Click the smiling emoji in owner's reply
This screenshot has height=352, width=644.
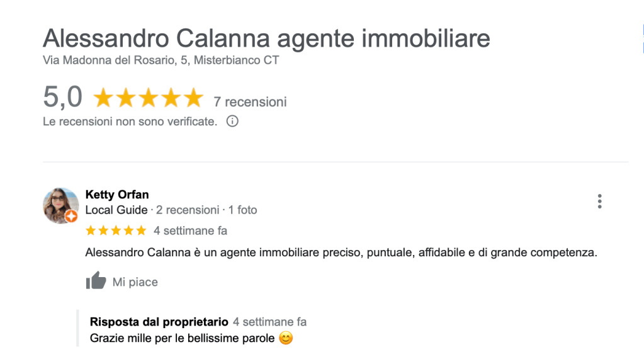(x=286, y=339)
